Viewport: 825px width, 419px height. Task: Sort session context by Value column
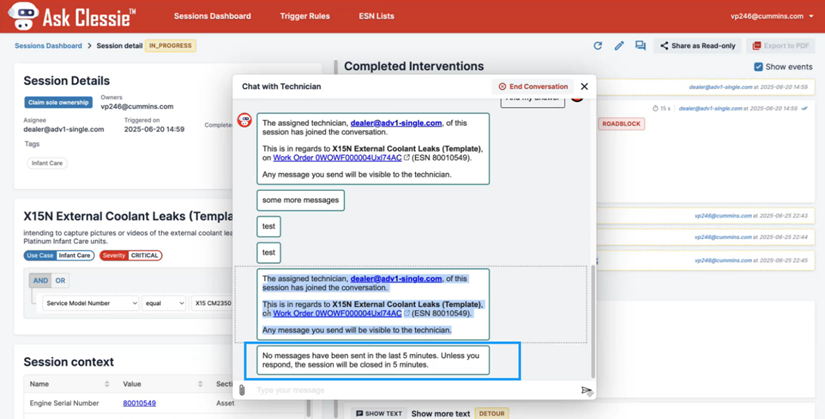200,384
